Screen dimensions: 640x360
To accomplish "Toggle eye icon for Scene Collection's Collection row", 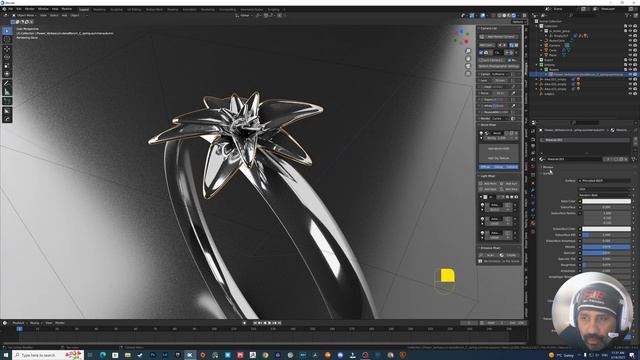I will [630, 26].
